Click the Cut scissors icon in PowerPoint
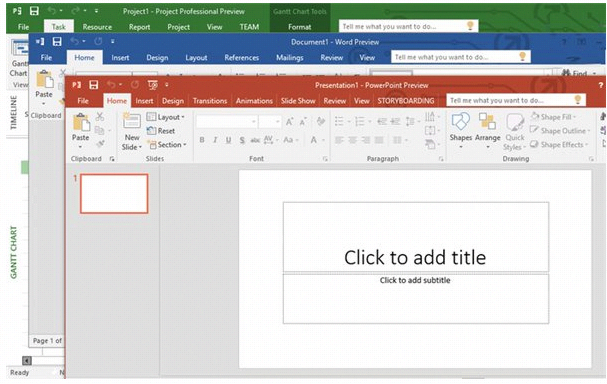Screen dimensions: 607x384 click(100, 117)
